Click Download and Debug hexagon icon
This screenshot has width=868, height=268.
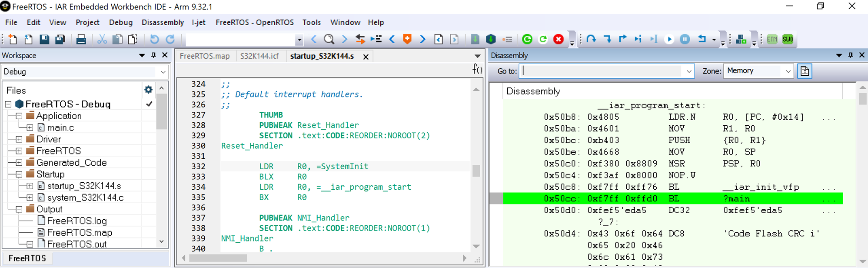[x=491, y=39]
